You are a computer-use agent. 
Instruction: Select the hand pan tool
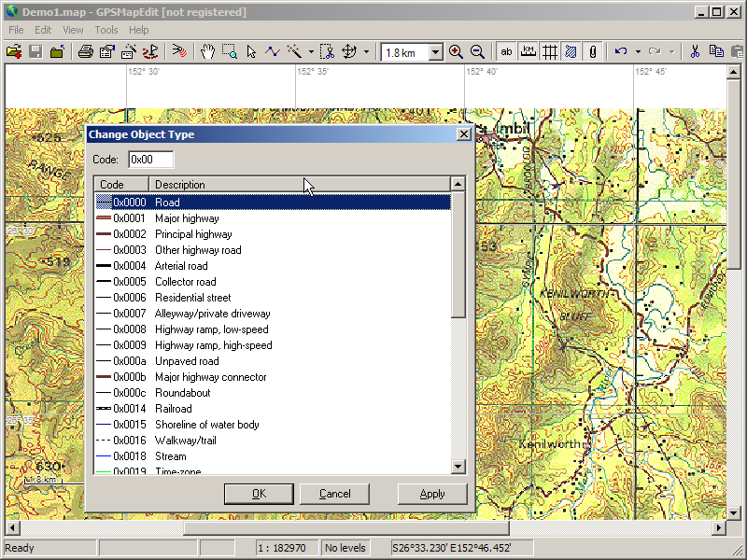coord(207,52)
